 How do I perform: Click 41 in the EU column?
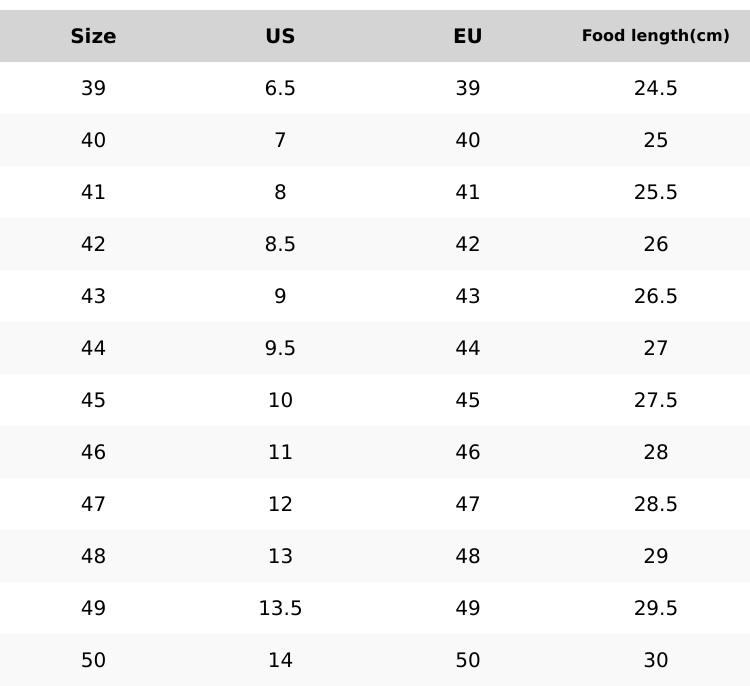[468, 192]
